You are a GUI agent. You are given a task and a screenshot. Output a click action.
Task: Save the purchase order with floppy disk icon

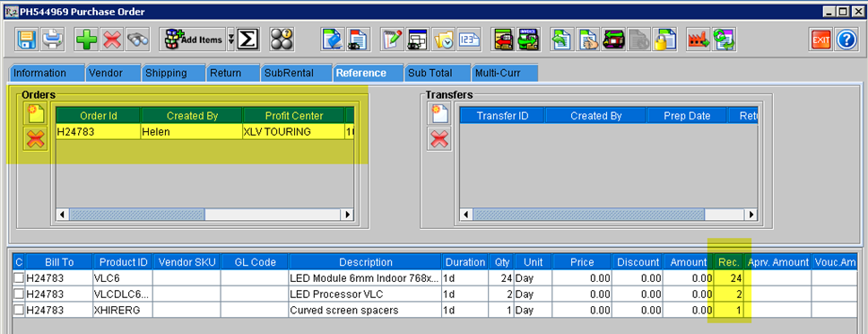[x=25, y=40]
